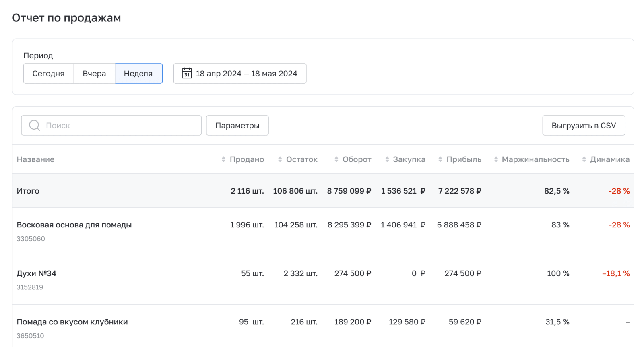Open the Духи №34 product row

[36, 273]
